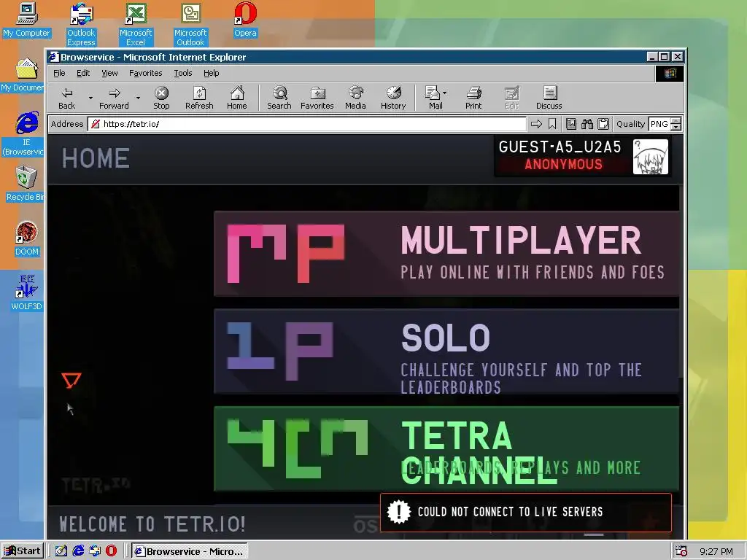Click the Start button
Image resolution: width=747 pixels, height=560 pixels.
[23, 551]
